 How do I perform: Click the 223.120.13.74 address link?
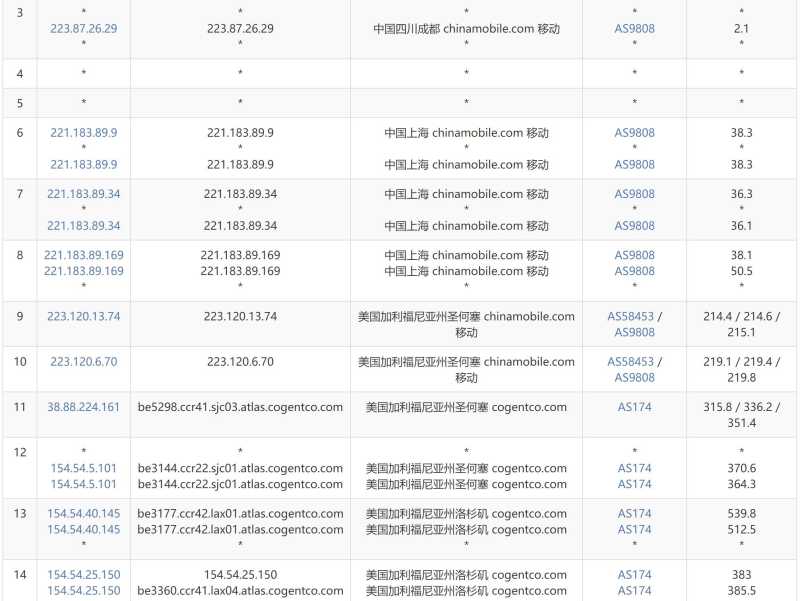pos(83,316)
